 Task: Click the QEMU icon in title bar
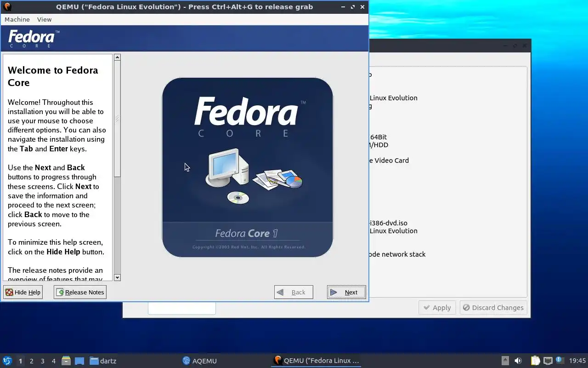pyautogui.click(x=7, y=7)
